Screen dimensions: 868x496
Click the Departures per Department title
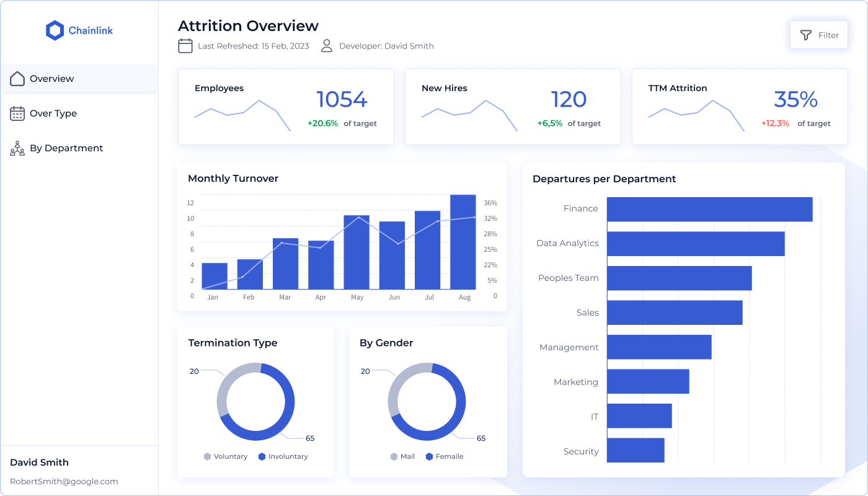click(604, 179)
